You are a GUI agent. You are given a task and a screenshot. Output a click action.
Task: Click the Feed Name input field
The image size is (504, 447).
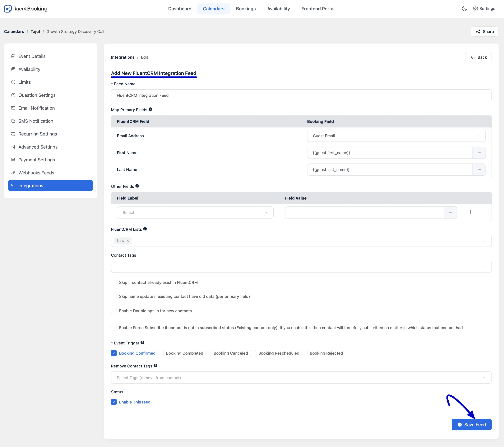(301, 95)
